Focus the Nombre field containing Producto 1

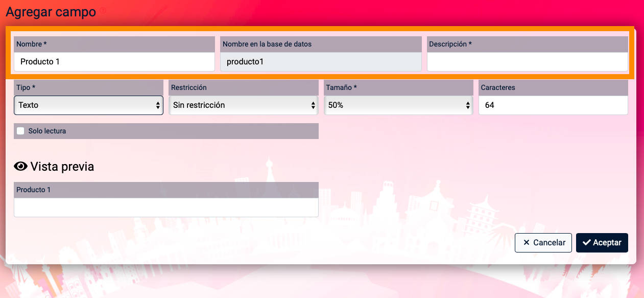pyautogui.click(x=114, y=62)
